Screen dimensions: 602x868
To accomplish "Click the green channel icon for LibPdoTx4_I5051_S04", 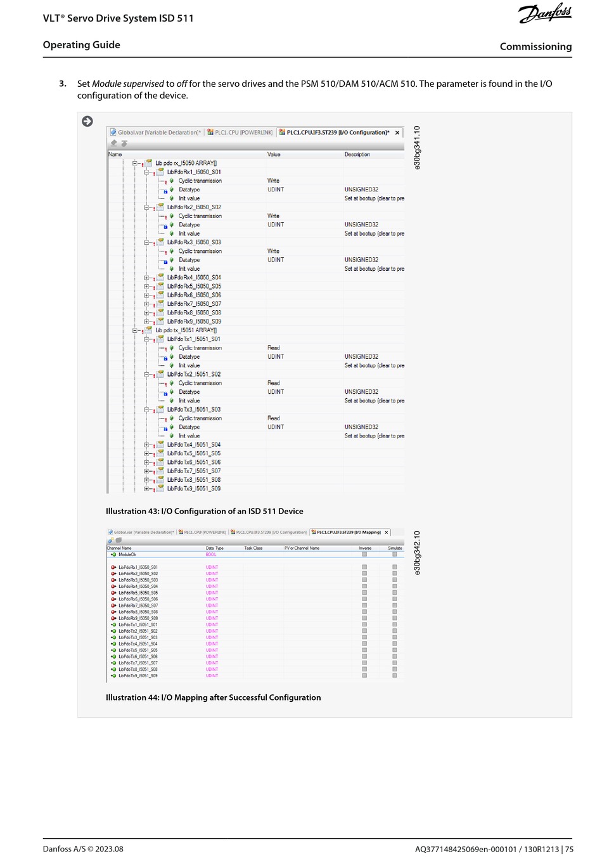I will point(113,644).
